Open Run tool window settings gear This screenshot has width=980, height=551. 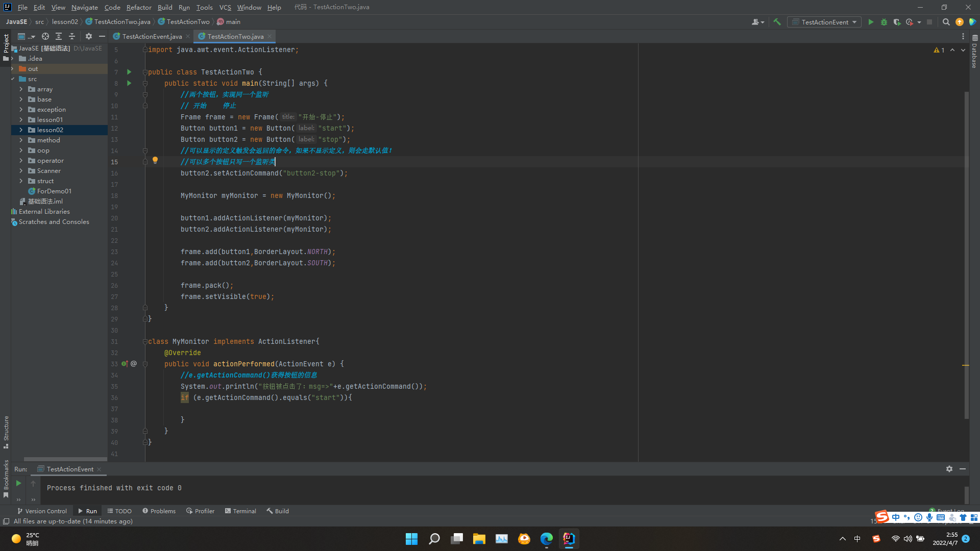click(x=949, y=469)
